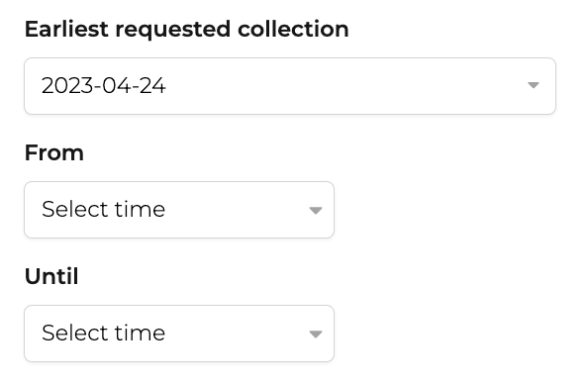Click 'Select time' placeholder under From
The width and height of the screenshot is (588, 384).
(104, 209)
